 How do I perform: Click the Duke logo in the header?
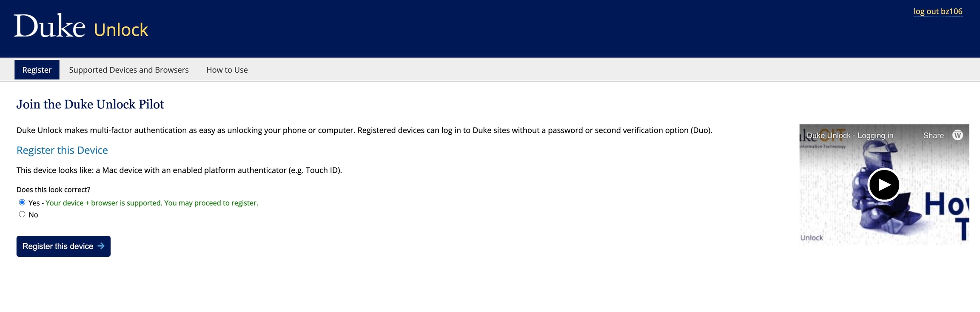(x=49, y=26)
